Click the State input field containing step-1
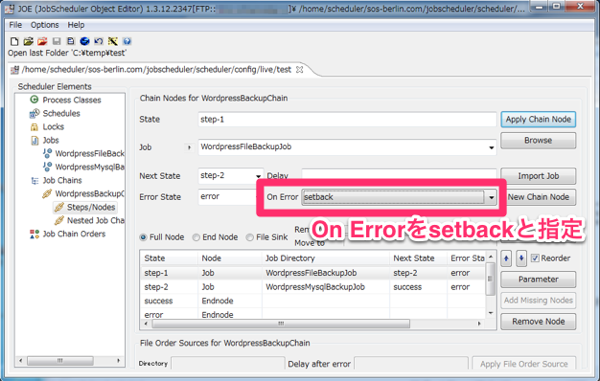 coord(347,119)
